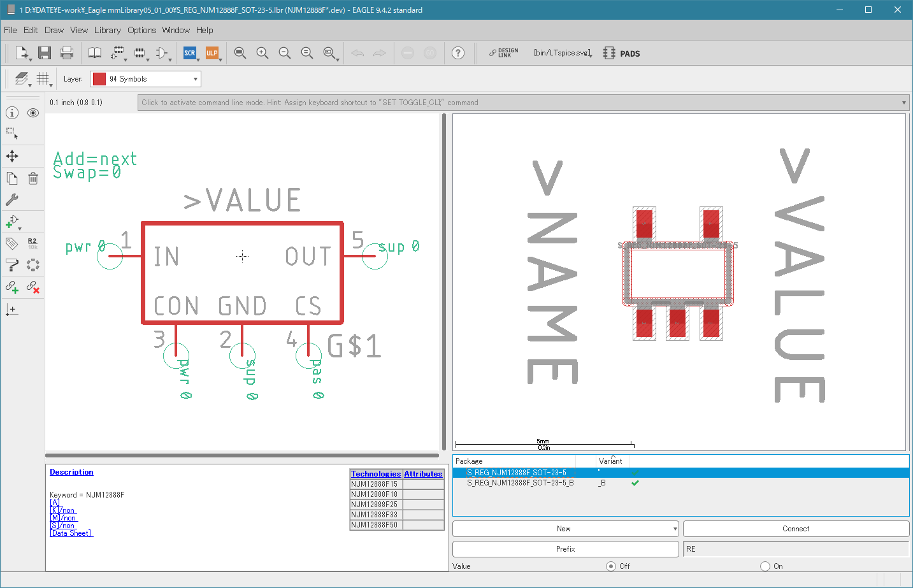Click the Connect button
913x588 pixels.
click(796, 529)
